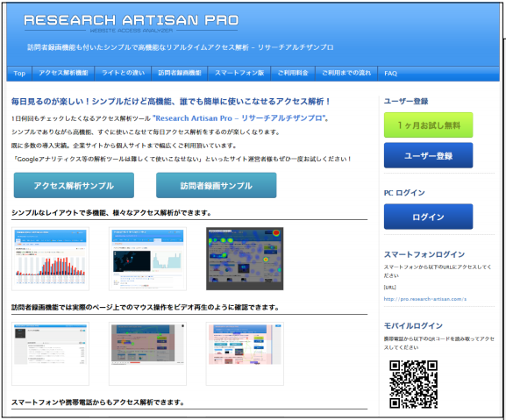The image size is (506, 420).
Task: Open the first visitor recording list thumbnail
Action: [50, 353]
